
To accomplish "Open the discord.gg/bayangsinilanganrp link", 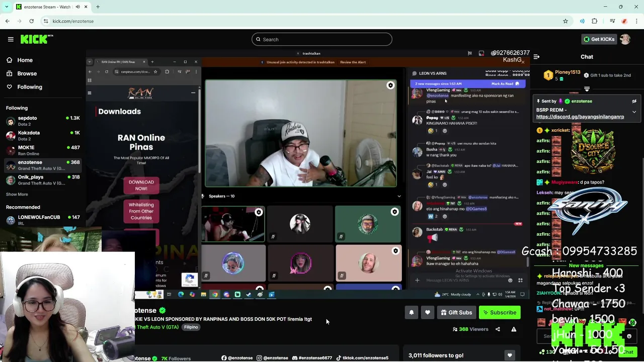I will (x=580, y=117).
